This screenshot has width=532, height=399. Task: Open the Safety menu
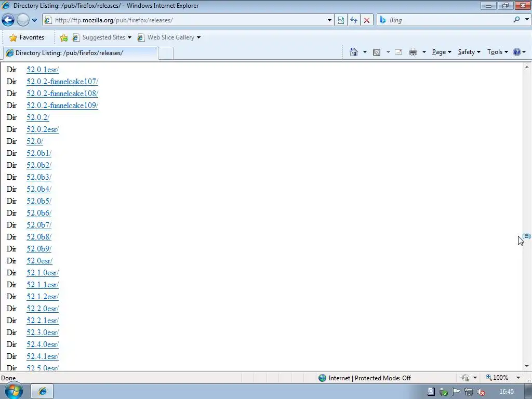point(469,52)
